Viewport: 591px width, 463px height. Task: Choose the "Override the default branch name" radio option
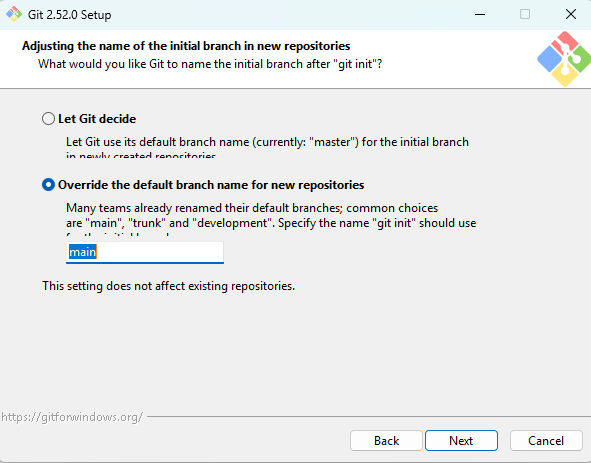click(48, 185)
